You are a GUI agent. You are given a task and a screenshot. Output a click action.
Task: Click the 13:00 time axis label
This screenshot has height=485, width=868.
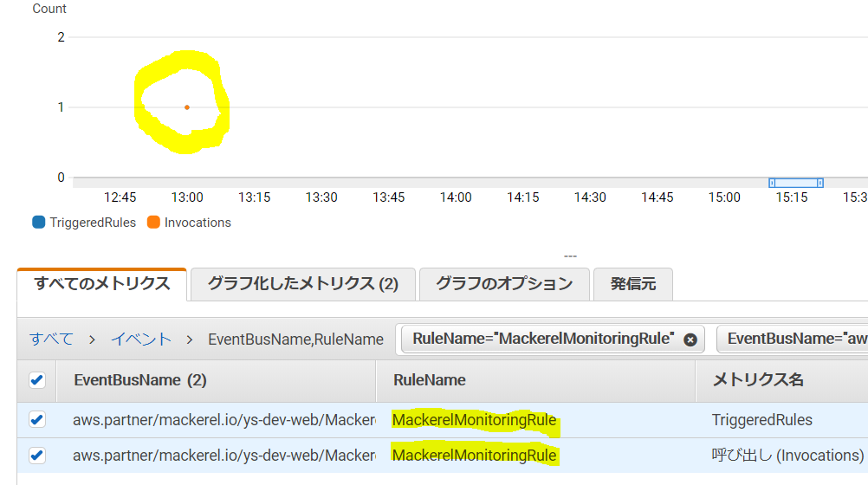(187, 197)
